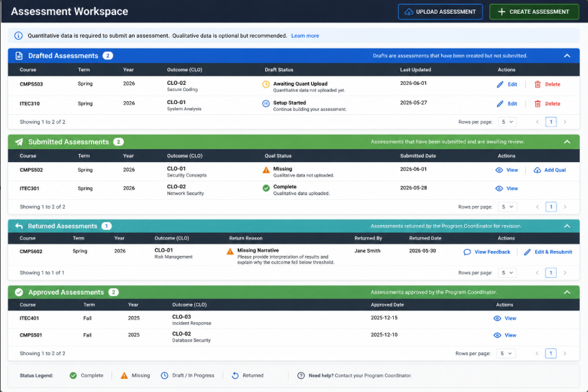Click the Submitted Assessments count badge
Image resolution: width=588 pixels, height=392 pixels.
tap(118, 142)
